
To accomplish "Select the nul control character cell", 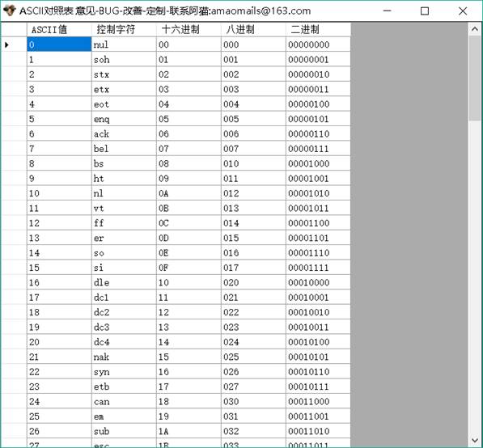I will pyautogui.click(x=124, y=44).
